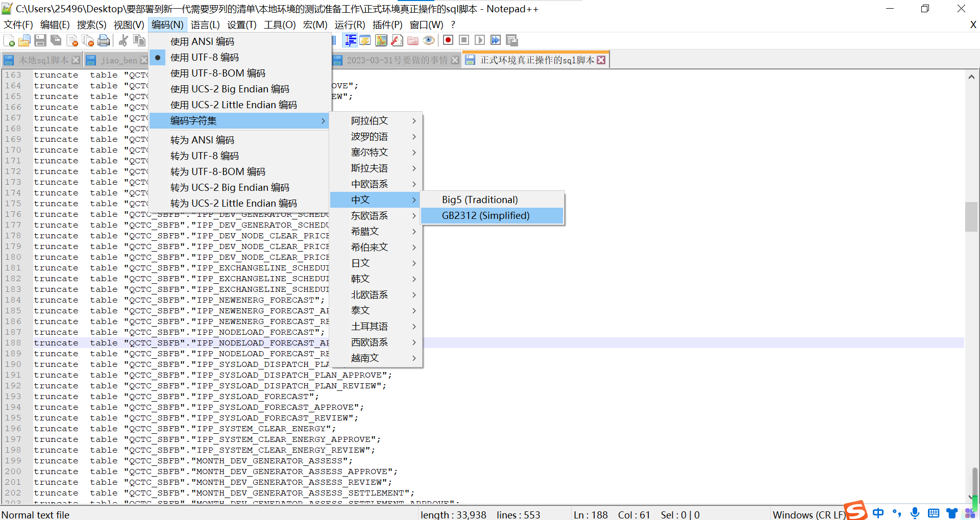Start macro recording with red dot icon
This screenshot has height=520, width=980.
click(448, 40)
